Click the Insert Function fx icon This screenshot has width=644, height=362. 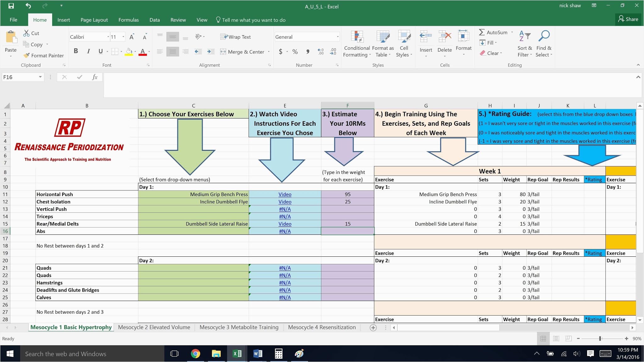click(x=95, y=77)
